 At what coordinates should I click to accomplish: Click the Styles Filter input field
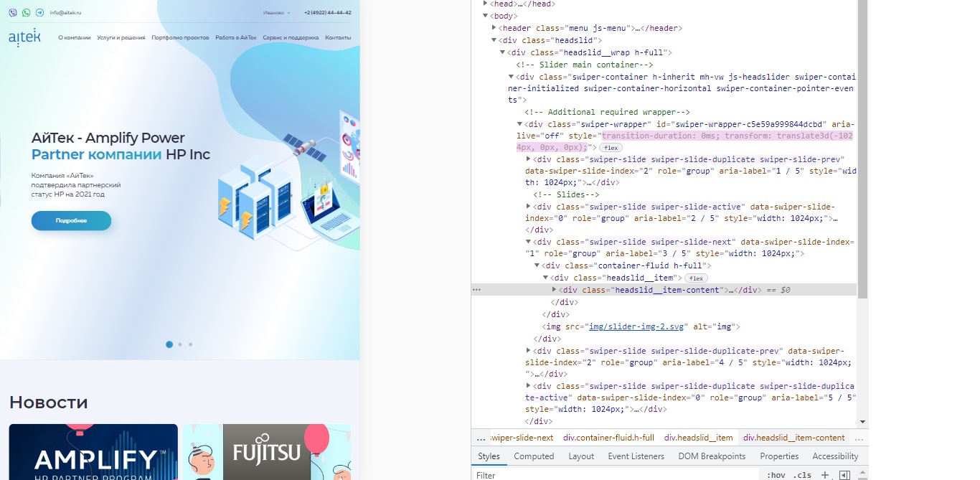pos(617,475)
